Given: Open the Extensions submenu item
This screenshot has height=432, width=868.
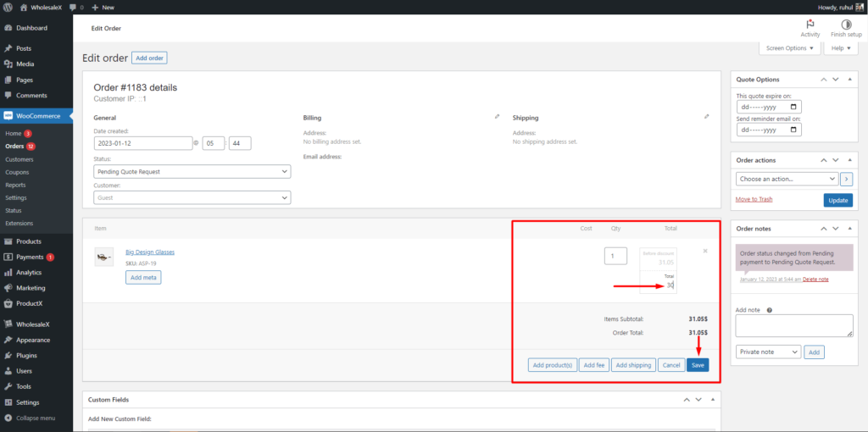Looking at the screenshot, I should pyautogui.click(x=19, y=224).
